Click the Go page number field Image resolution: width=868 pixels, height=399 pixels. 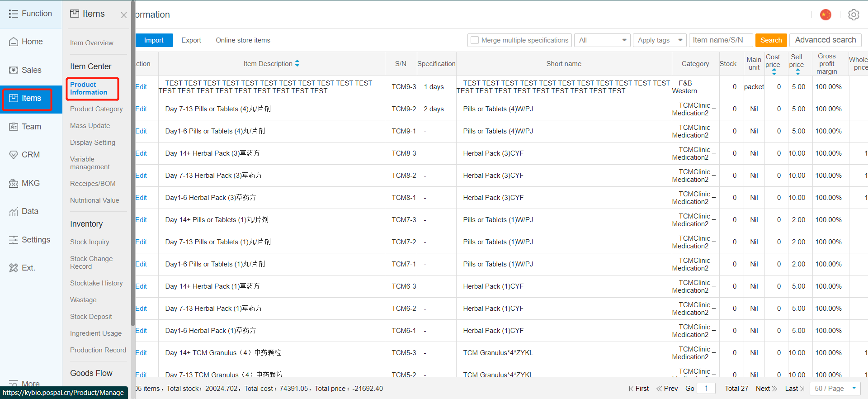click(706, 389)
